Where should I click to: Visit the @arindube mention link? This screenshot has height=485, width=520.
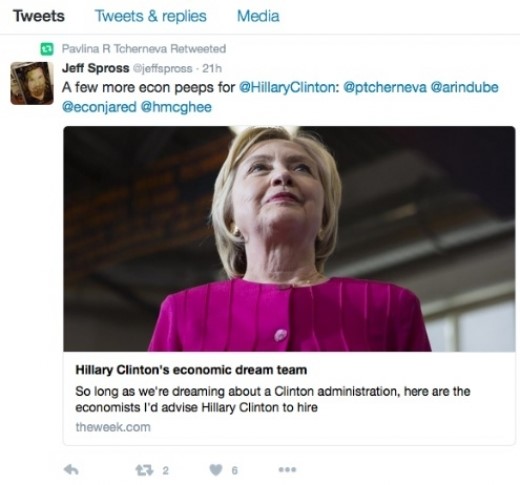pyautogui.click(x=465, y=87)
